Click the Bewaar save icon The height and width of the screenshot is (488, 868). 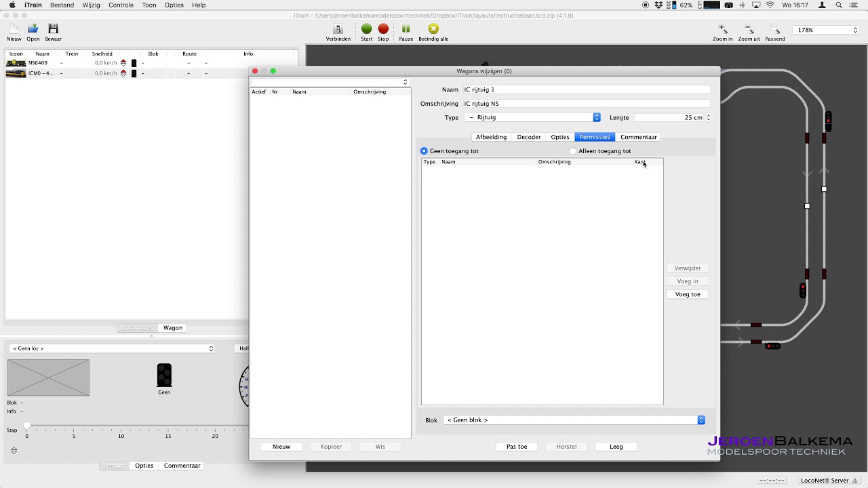(53, 29)
